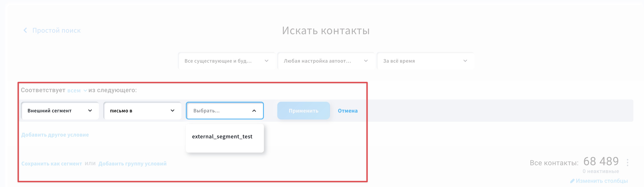Image resolution: width=644 pixels, height=187 pixels.
Task: Go back to Простой поиск
Action: 57,31
